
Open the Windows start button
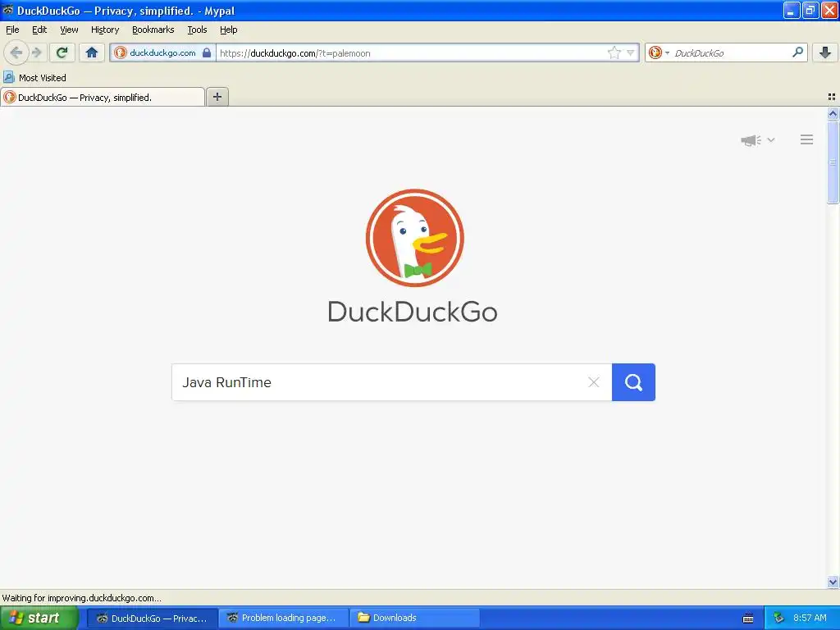[x=39, y=618]
